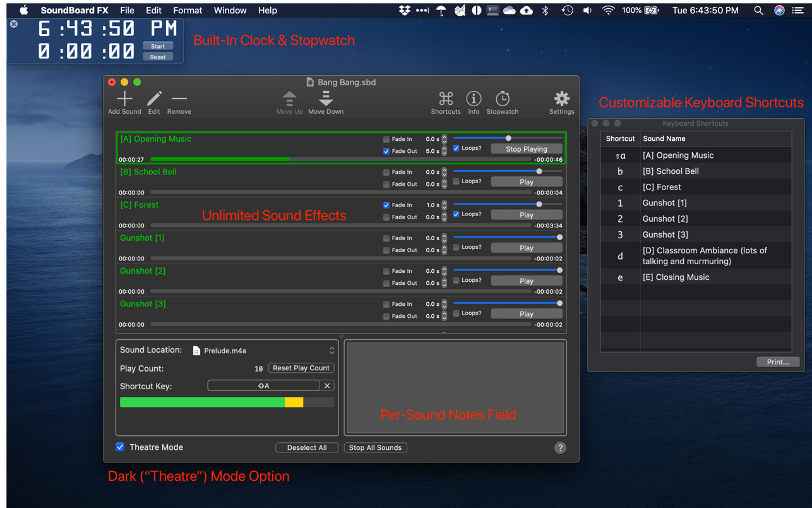Open the Apple menu
This screenshot has height=508, width=812.
[24, 10]
